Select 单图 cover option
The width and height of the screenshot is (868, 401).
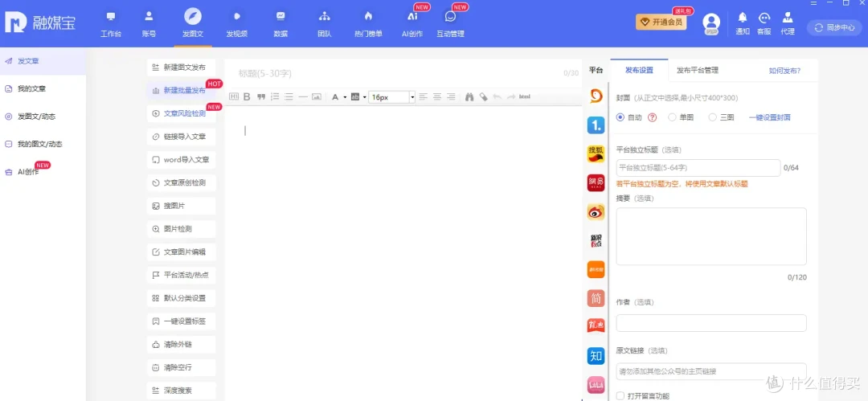[672, 117]
